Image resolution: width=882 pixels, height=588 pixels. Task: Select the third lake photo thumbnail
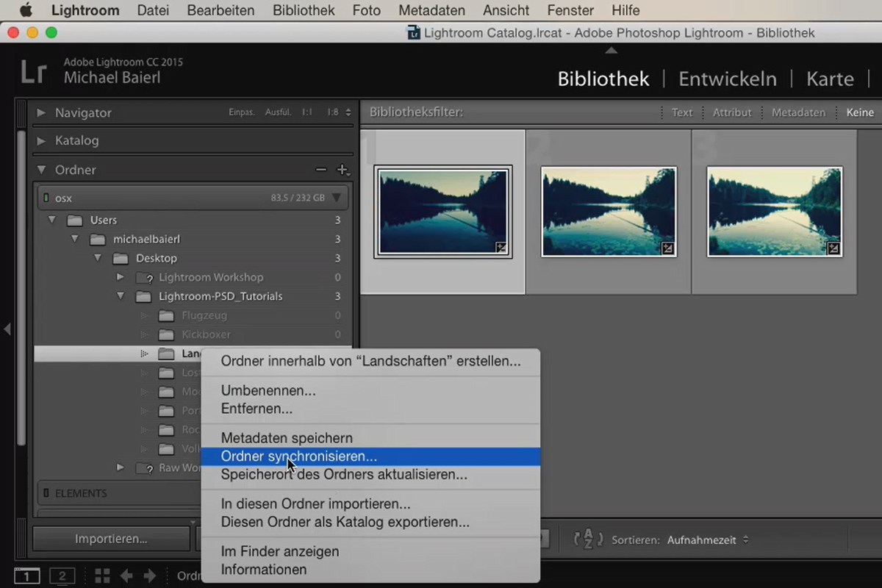(x=775, y=212)
